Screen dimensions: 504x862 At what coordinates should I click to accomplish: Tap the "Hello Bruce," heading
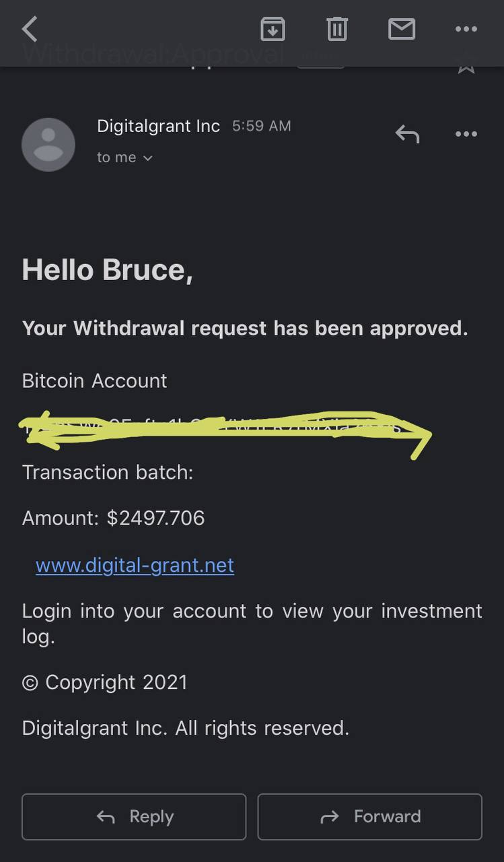point(108,270)
